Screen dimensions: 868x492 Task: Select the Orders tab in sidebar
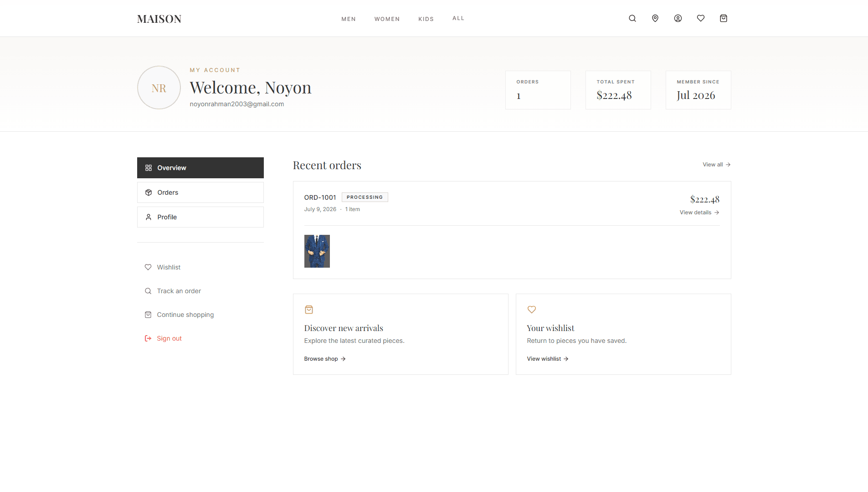click(x=200, y=192)
